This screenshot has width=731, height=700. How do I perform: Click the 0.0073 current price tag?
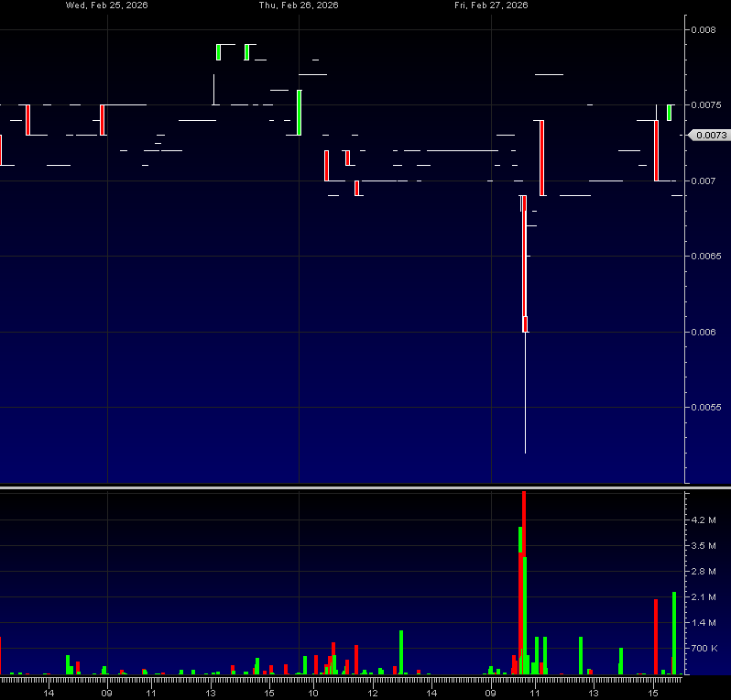710,136
